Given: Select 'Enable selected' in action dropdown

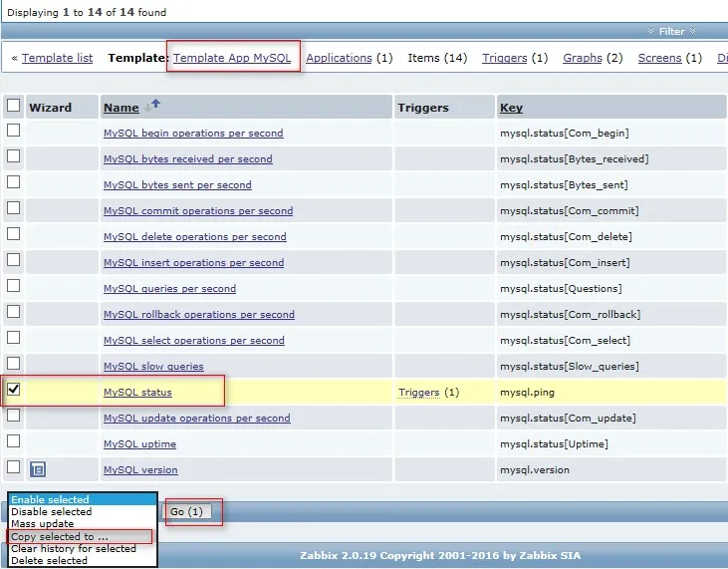Looking at the screenshot, I should point(83,500).
